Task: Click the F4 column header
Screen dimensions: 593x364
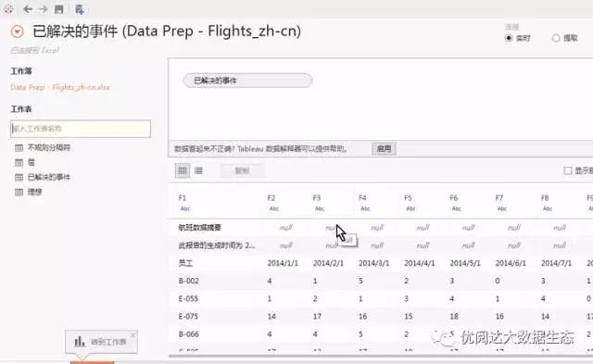Action: [362, 198]
